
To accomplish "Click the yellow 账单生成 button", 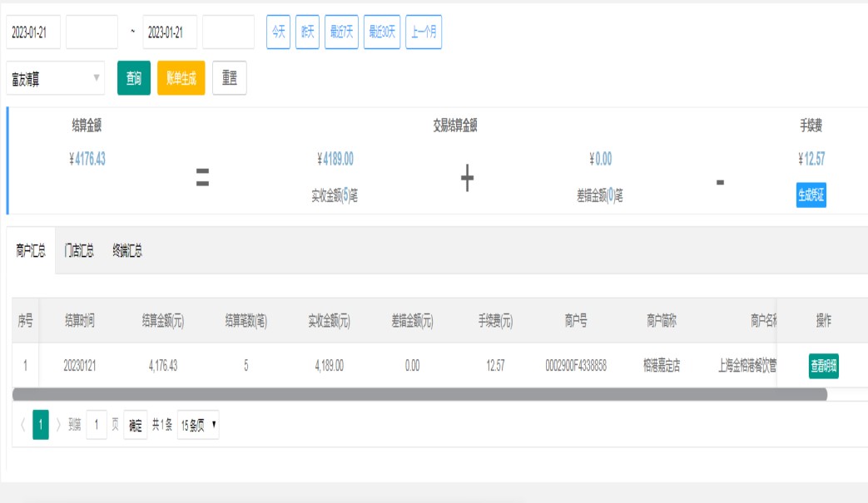I will click(181, 78).
